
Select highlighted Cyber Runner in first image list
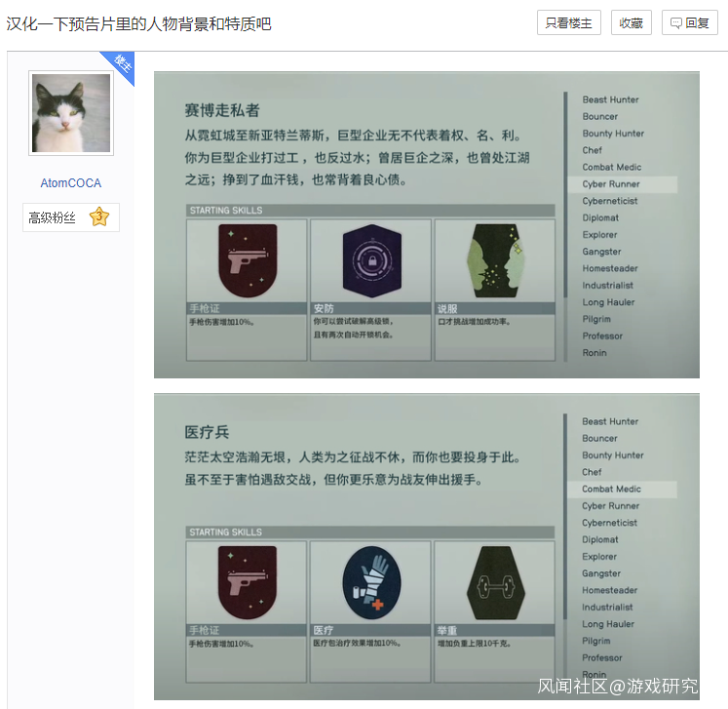(622, 184)
